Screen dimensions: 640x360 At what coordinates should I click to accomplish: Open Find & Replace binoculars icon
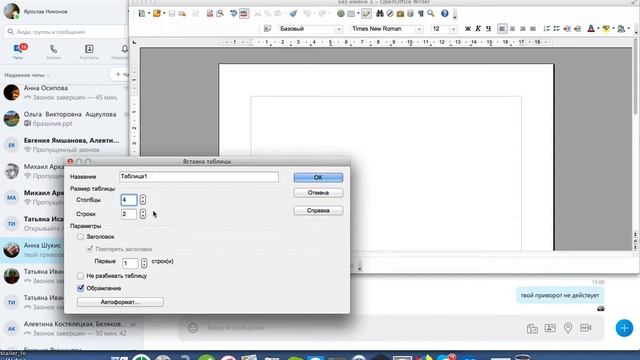pyautogui.click(x=380, y=13)
